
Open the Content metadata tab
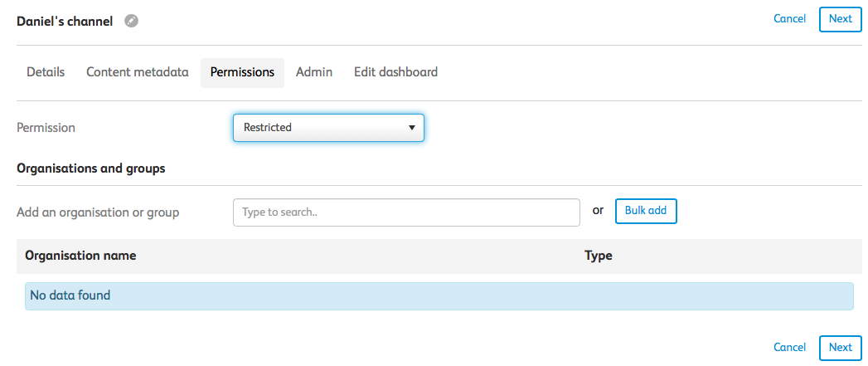138,72
